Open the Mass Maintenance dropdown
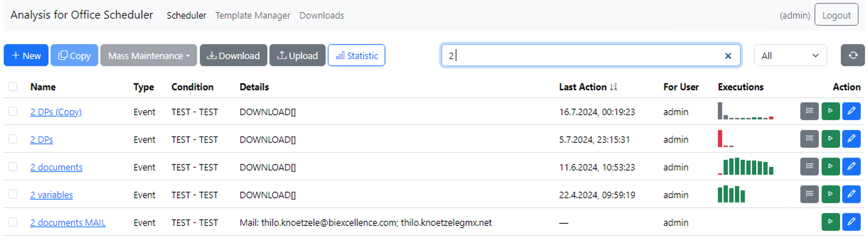Screen dimensions: 868x245 pyautogui.click(x=149, y=55)
